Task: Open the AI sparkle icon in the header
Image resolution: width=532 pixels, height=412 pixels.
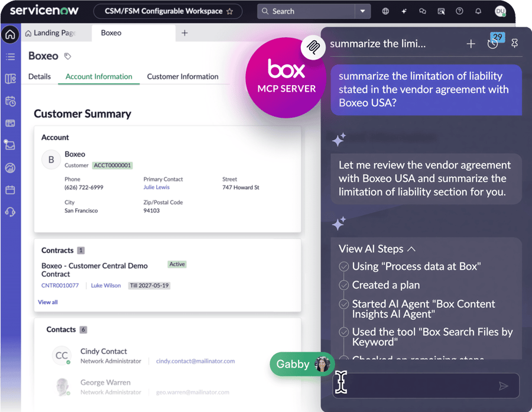Action: (x=404, y=11)
